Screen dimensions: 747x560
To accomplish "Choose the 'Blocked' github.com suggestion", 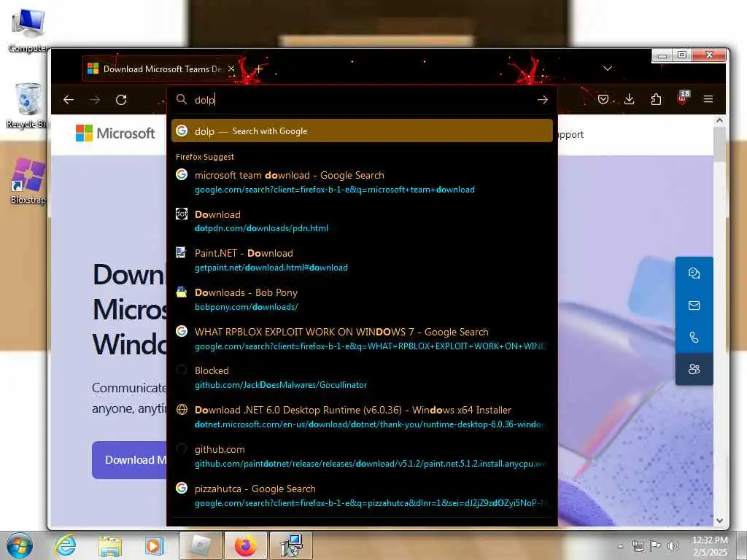I will point(362,378).
